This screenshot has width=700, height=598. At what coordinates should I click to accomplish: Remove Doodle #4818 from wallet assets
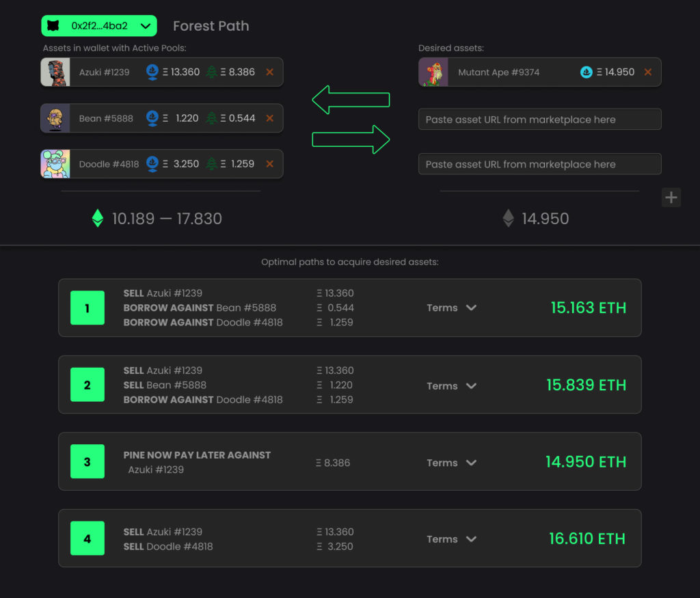coord(269,164)
